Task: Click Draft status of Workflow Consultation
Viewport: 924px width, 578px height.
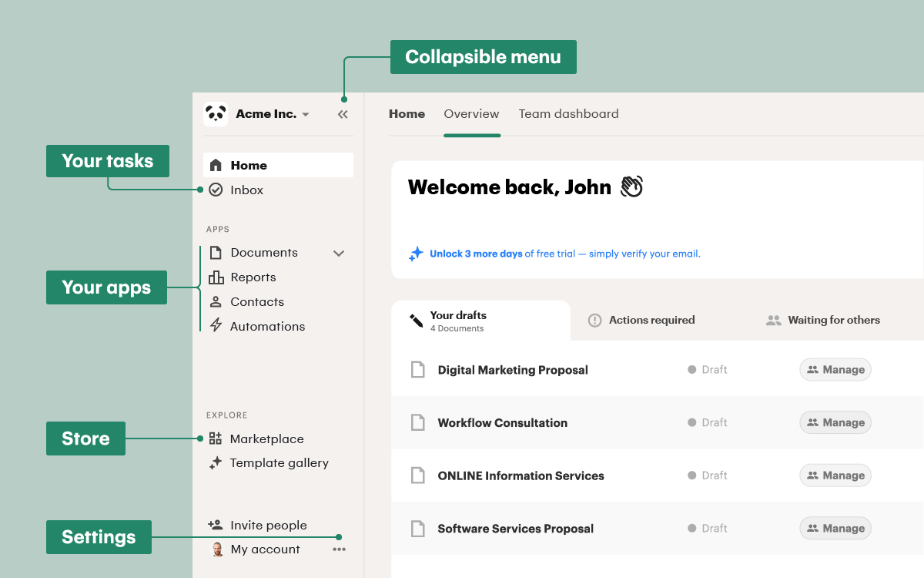Action: [708, 422]
